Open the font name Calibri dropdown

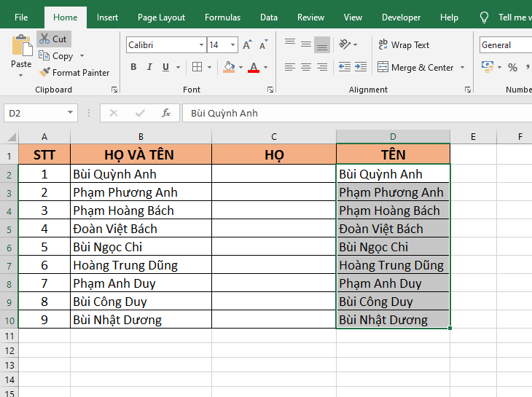coord(201,45)
